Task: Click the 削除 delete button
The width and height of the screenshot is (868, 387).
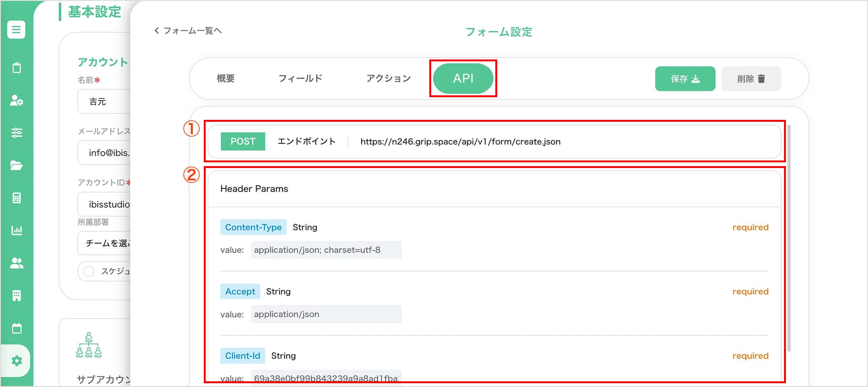Action: click(x=751, y=79)
